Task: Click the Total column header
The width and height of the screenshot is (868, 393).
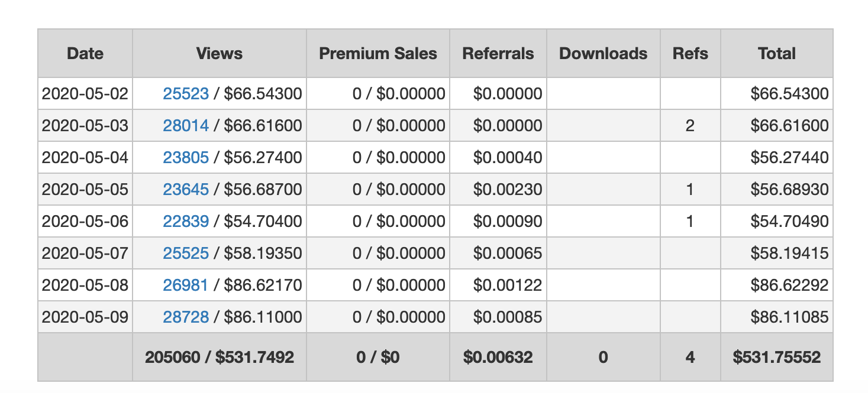Action: point(776,54)
